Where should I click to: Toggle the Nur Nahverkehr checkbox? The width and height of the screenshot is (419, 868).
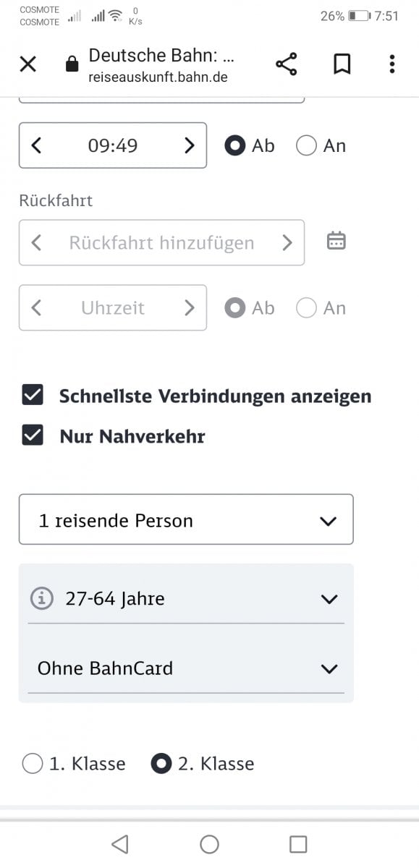coord(33,436)
